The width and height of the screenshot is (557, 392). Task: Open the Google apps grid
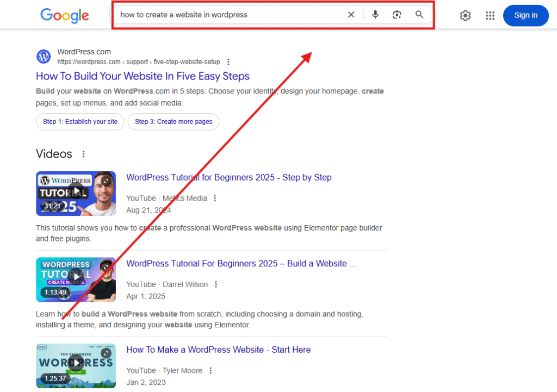coord(490,16)
